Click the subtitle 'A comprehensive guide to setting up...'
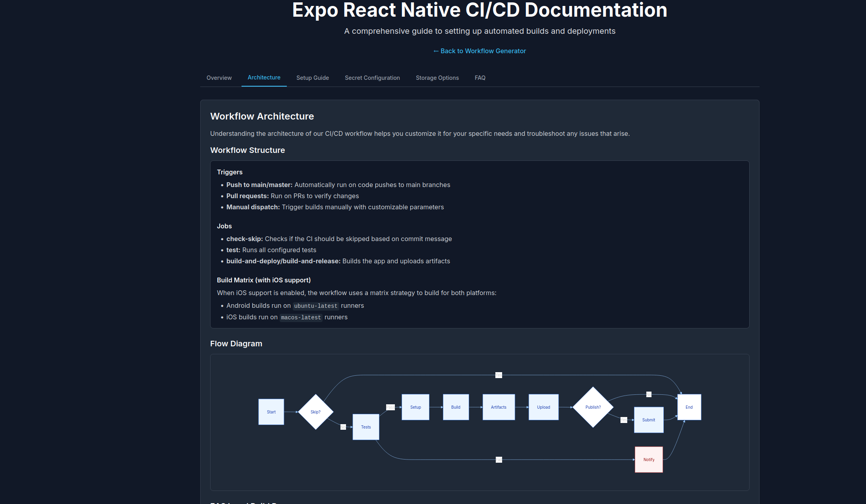This screenshot has width=866, height=504. 479,31
